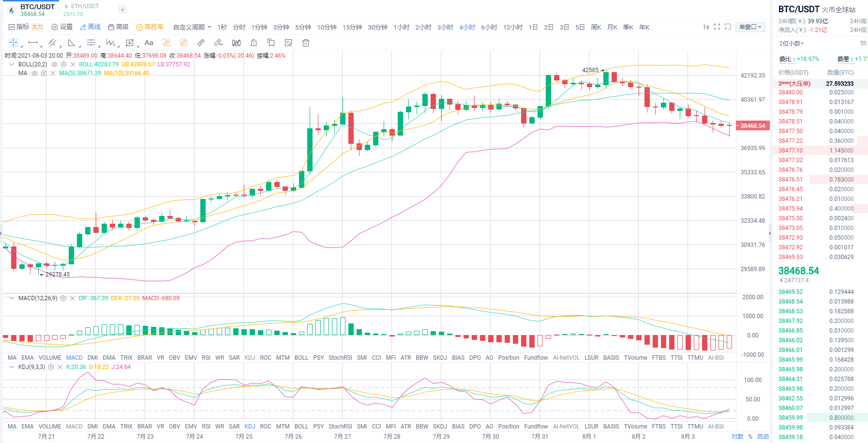Click the lock drawings icon
Viewport: 868px width, 443px height.
tap(254, 43)
